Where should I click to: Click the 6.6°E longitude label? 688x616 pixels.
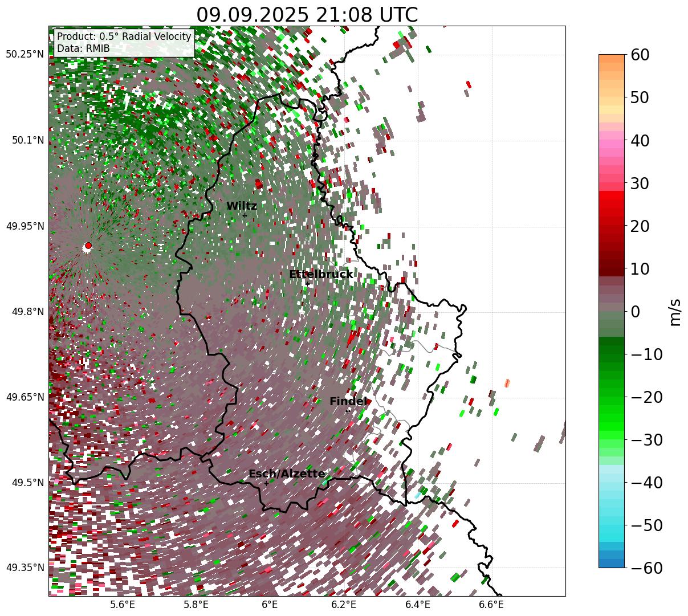(x=491, y=604)
